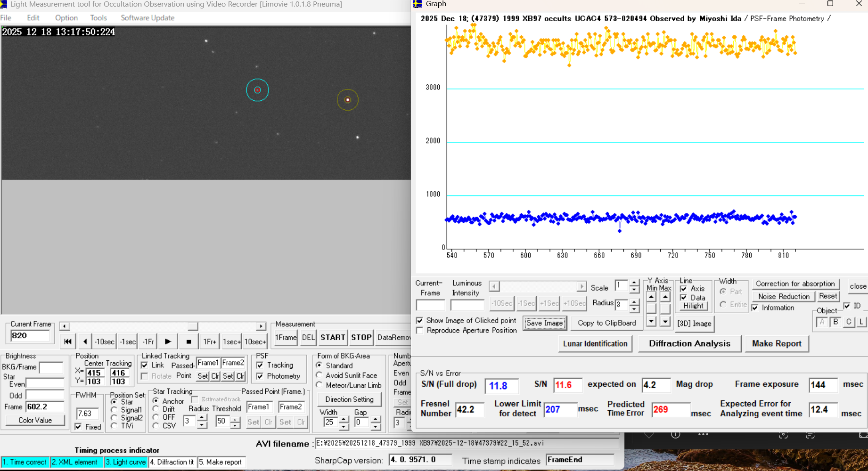The image size is (868, 471).
Task: Select Object B button in graph panel
Action: pos(835,322)
